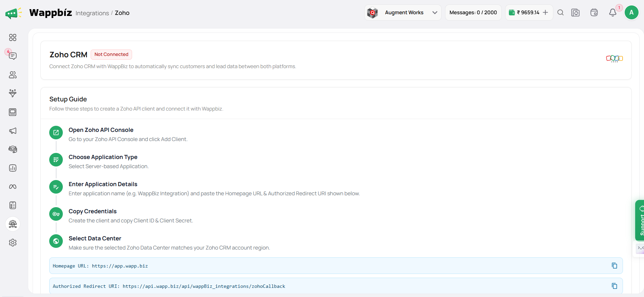Expand the Augment Works workspace dropdown
Viewport: 644px width, 297px height.
[x=403, y=13]
